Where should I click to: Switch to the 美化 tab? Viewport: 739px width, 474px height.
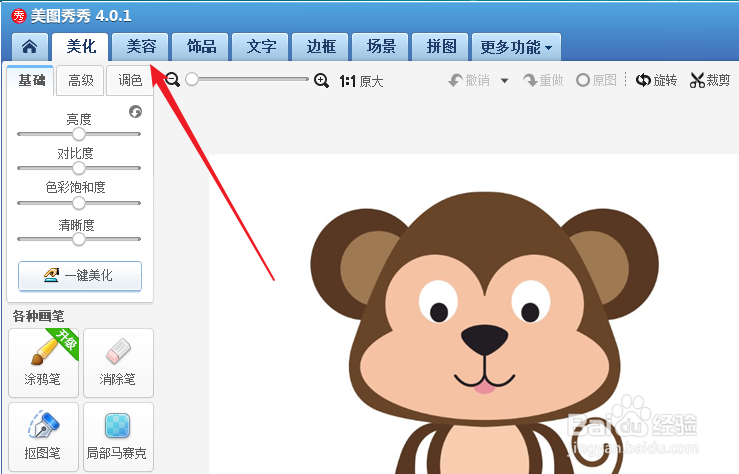[81, 47]
